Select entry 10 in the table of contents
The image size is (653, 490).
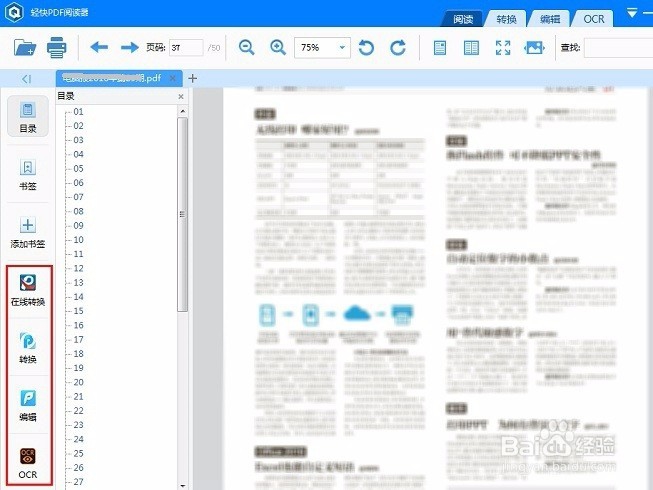pyautogui.click(x=78, y=240)
